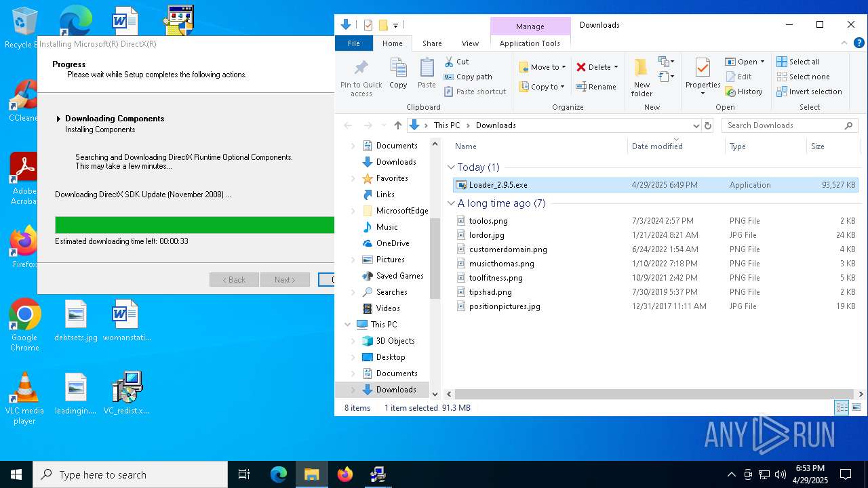This screenshot has width=868, height=488.
Task: Open Task View on taskbar
Action: pos(244,474)
